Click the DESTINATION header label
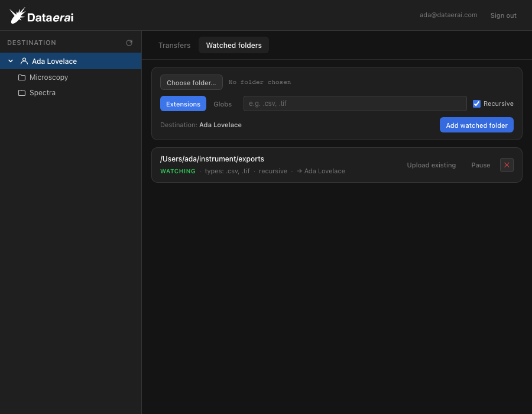The width and height of the screenshot is (532, 414). point(31,43)
